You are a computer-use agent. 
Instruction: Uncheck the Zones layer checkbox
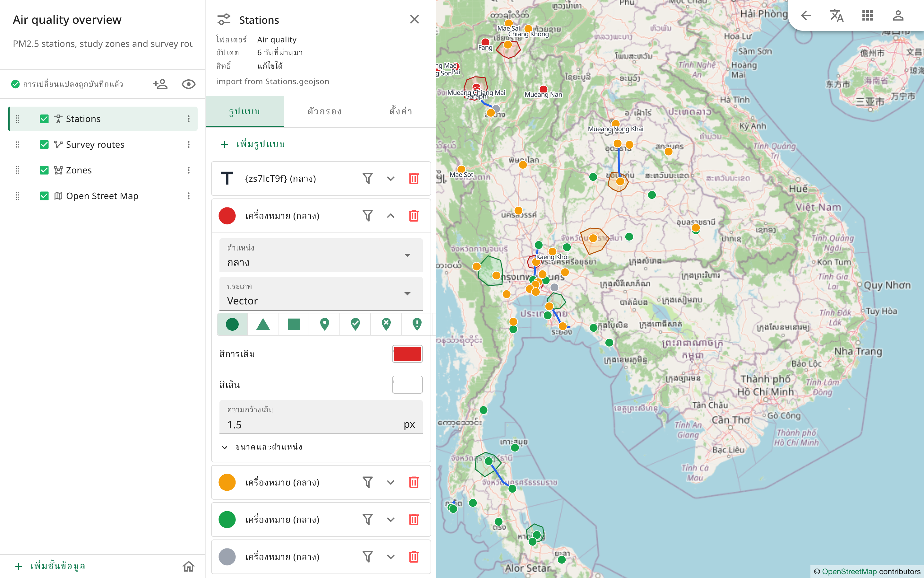pyautogui.click(x=44, y=170)
